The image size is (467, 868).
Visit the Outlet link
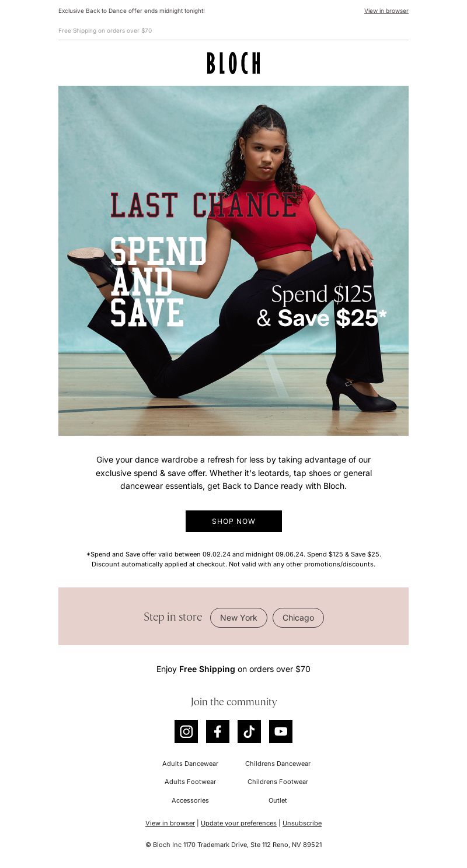(x=278, y=800)
